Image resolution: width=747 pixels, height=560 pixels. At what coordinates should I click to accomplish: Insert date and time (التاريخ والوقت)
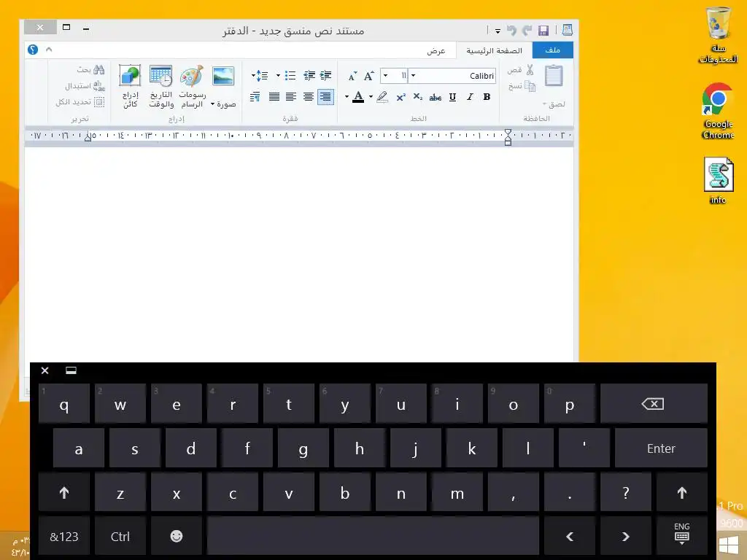click(161, 87)
